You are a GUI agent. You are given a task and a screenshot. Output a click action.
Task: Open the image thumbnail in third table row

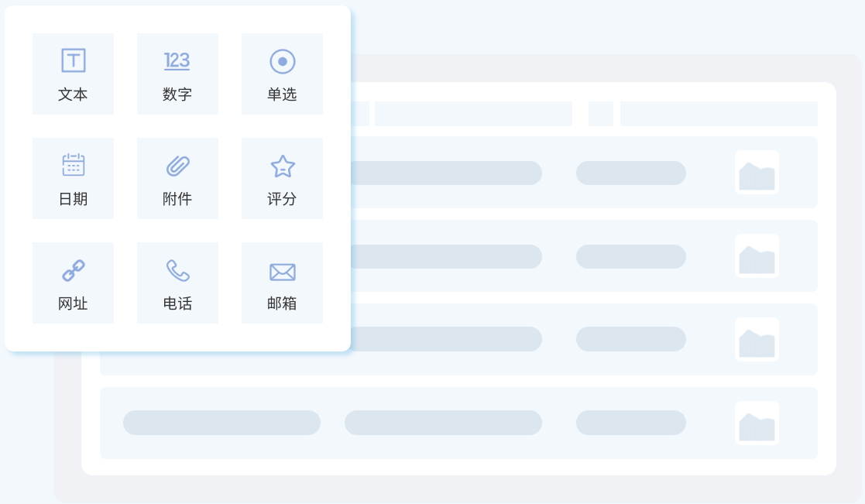[x=757, y=339]
